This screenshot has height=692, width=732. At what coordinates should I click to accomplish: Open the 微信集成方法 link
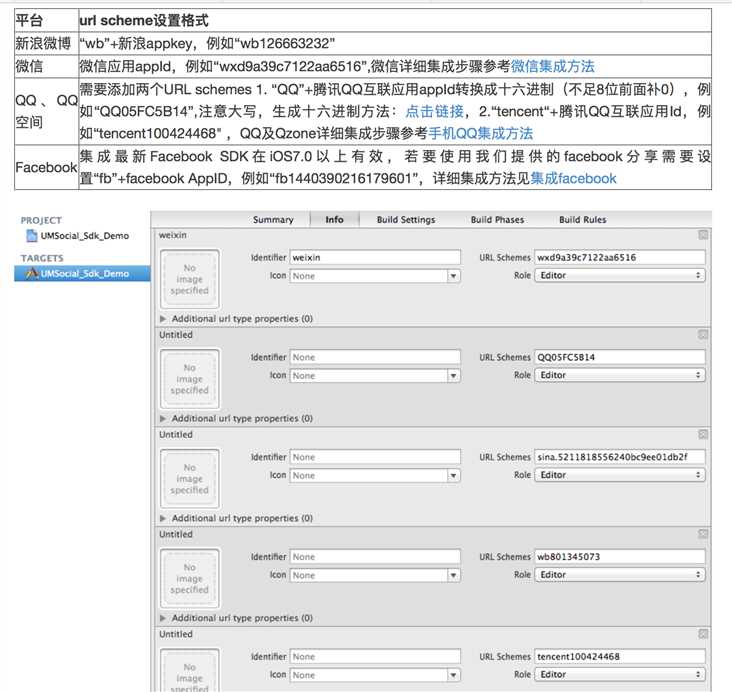(552, 66)
